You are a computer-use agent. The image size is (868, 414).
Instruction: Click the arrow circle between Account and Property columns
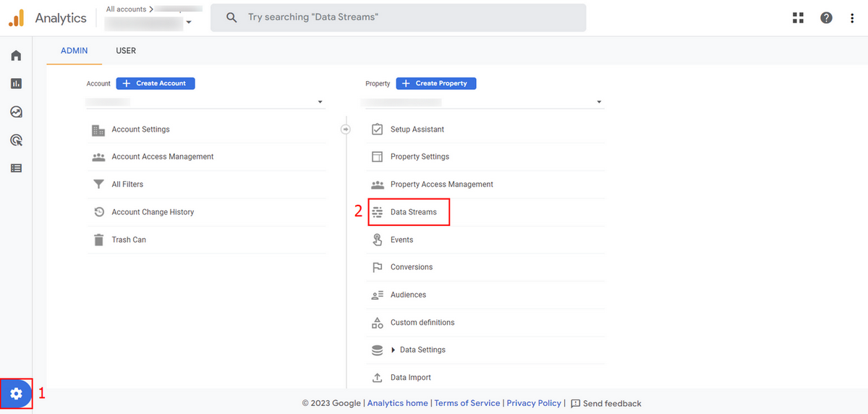346,130
